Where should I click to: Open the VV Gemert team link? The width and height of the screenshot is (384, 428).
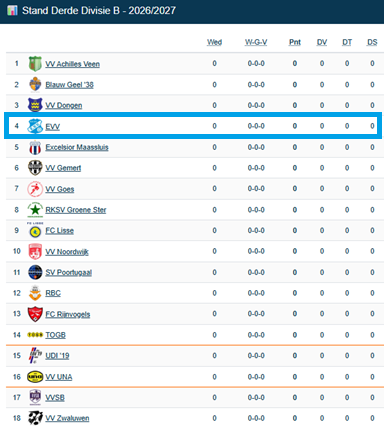pos(63,168)
